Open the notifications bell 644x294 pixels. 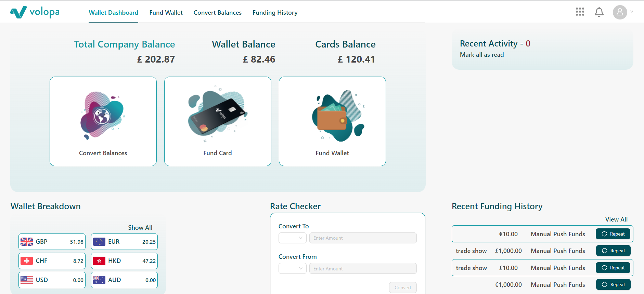click(x=599, y=12)
